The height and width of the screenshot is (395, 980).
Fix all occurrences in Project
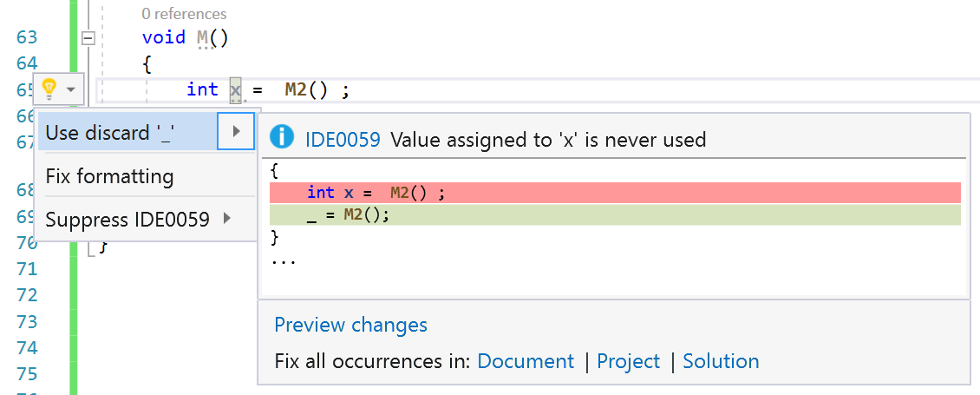pos(628,361)
